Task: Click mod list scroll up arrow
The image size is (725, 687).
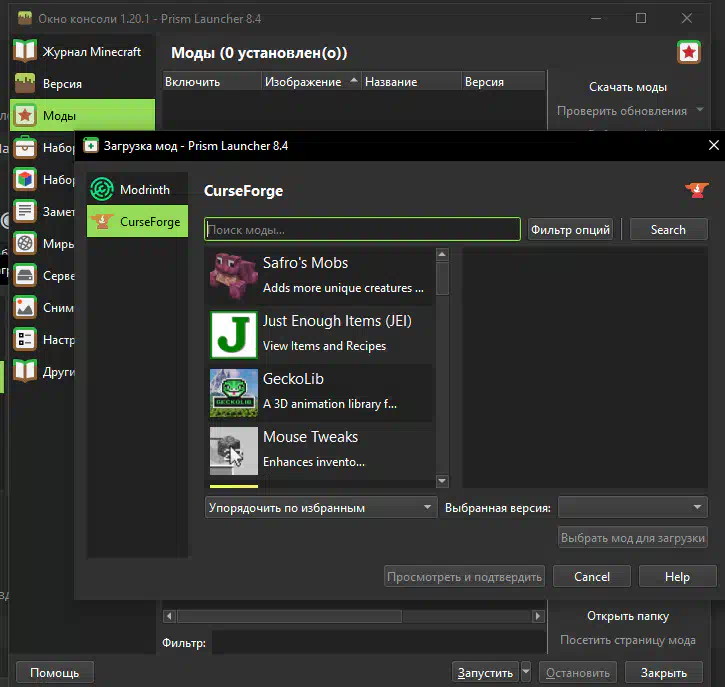Action: (x=442, y=254)
